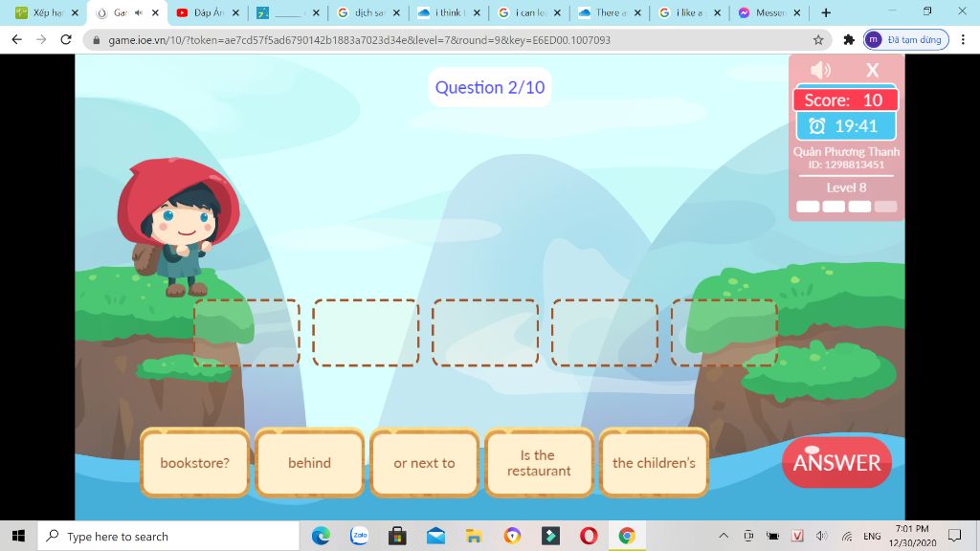Click the red V Unikey tray icon
This screenshot has width=980, height=551.
(797, 536)
